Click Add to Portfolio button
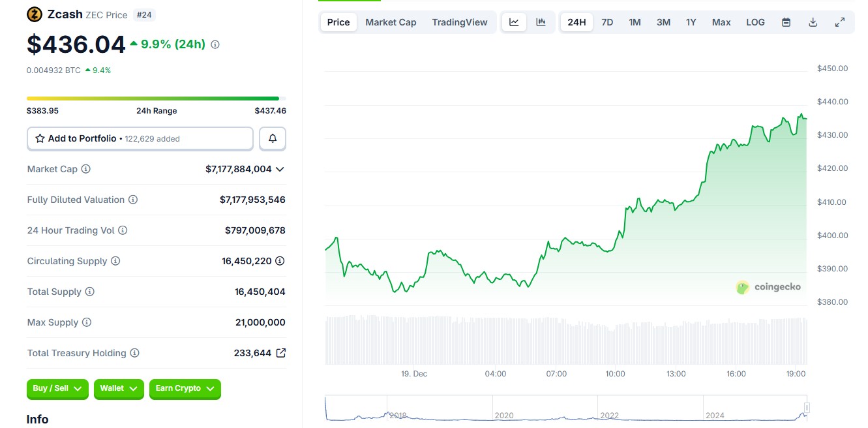 tap(140, 138)
